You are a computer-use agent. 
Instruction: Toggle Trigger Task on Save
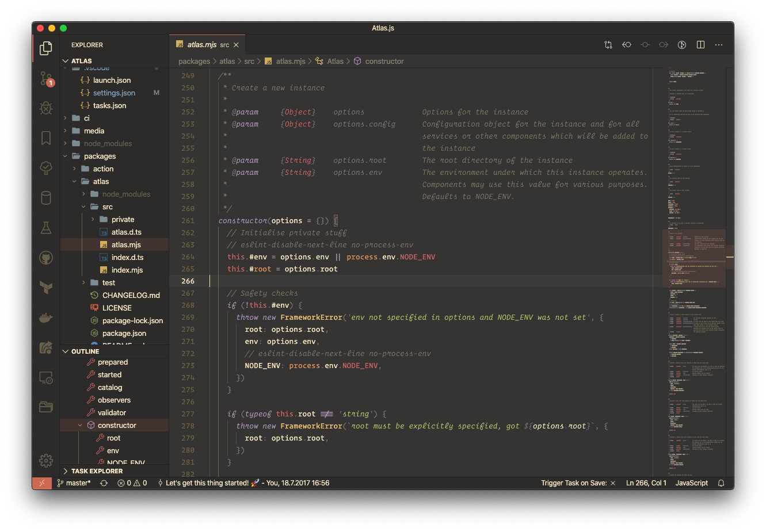click(x=578, y=483)
